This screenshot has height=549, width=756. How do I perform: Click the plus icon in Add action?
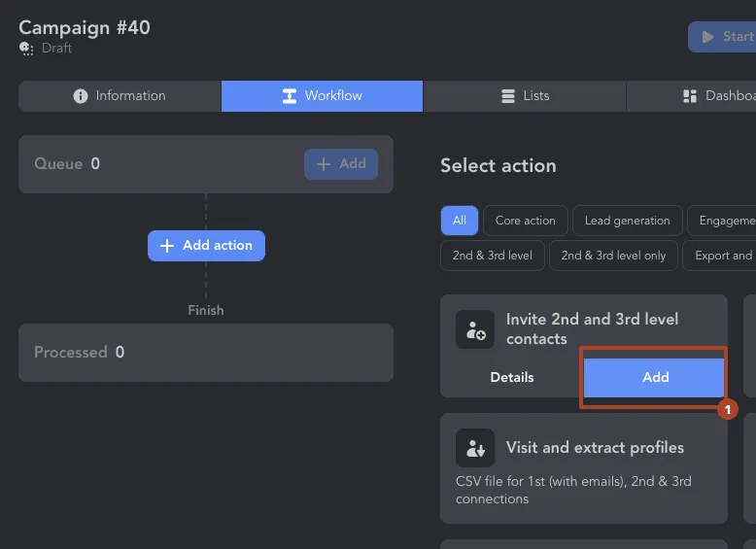[167, 246]
